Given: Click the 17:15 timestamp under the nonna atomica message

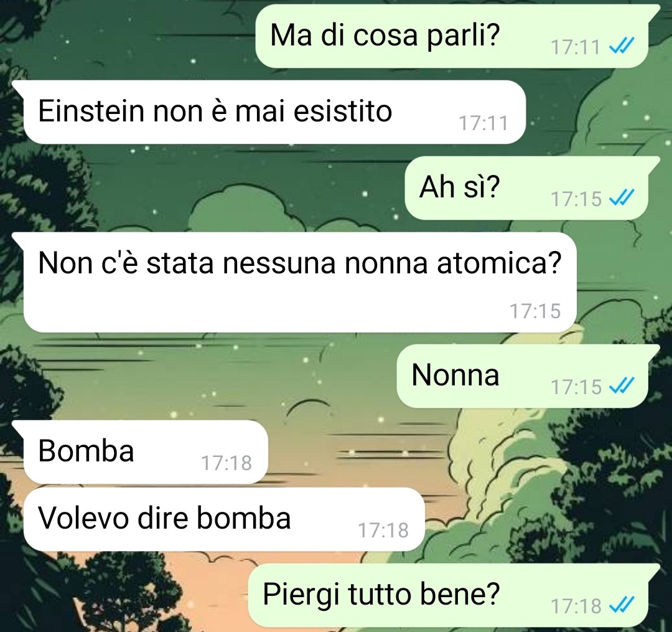Looking at the screenshot, I should pyautogui.click(x=535, y=311).
